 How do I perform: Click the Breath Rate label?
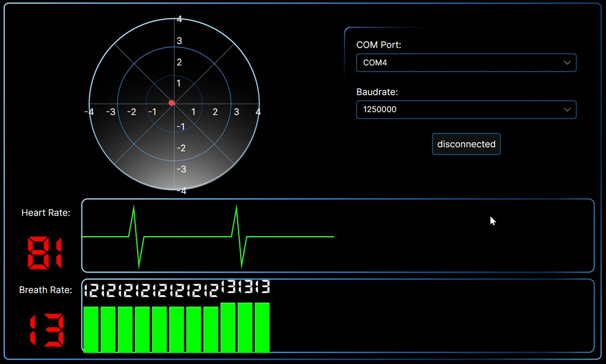tap(45, 290)
